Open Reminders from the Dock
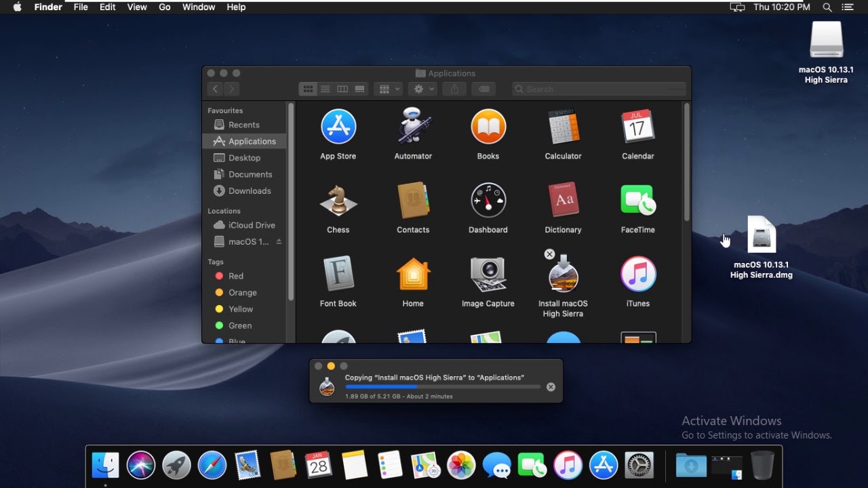868x488 pixels. (391, 465)
